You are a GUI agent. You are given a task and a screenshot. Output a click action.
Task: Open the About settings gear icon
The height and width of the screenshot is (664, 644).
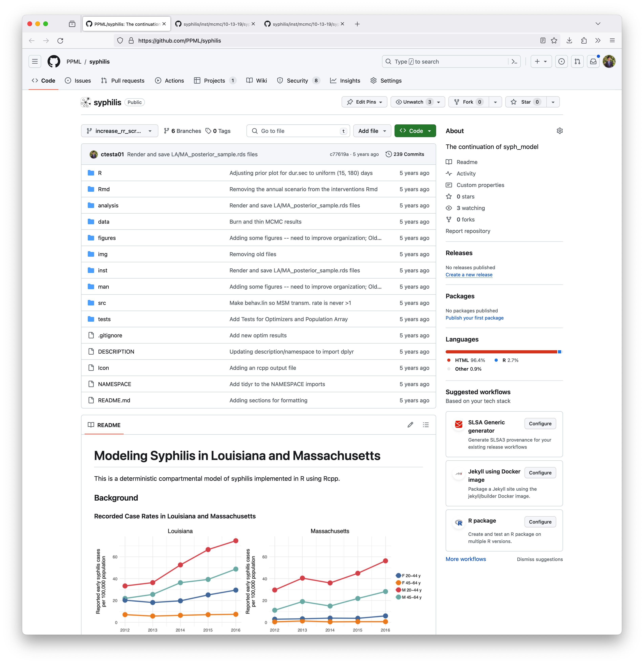pyautogui.click(x=560, y=131)
